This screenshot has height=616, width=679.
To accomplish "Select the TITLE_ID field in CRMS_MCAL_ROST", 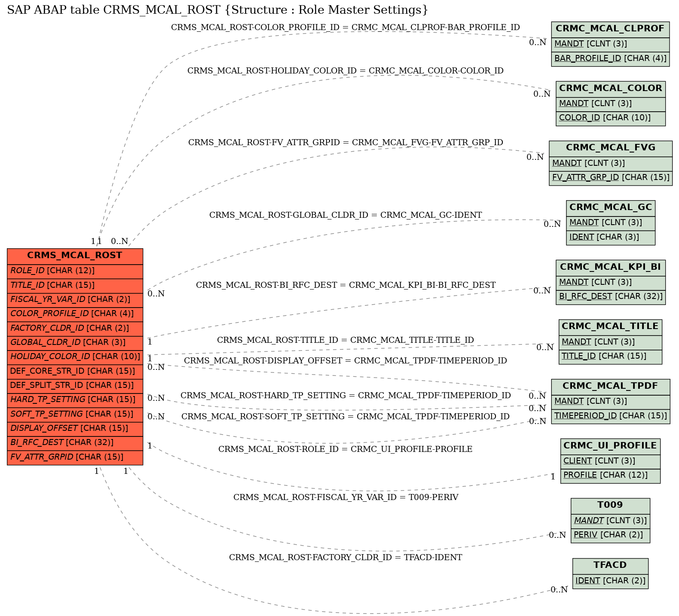I will pyautogui.click(x=75, y=286).
